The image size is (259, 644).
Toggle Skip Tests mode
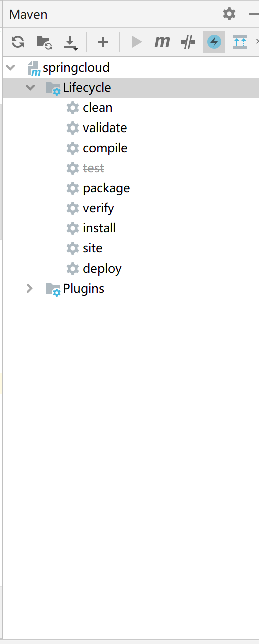tap(214, 42)
